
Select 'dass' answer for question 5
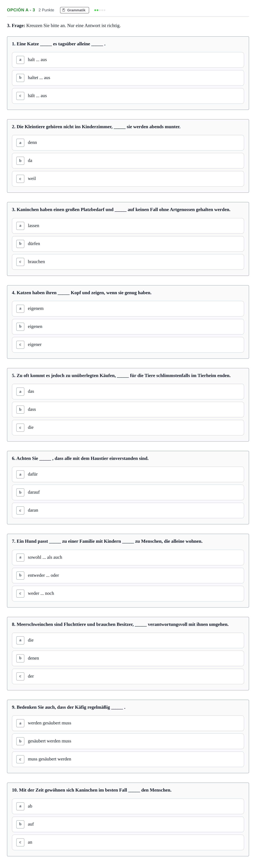coord(128,410)
